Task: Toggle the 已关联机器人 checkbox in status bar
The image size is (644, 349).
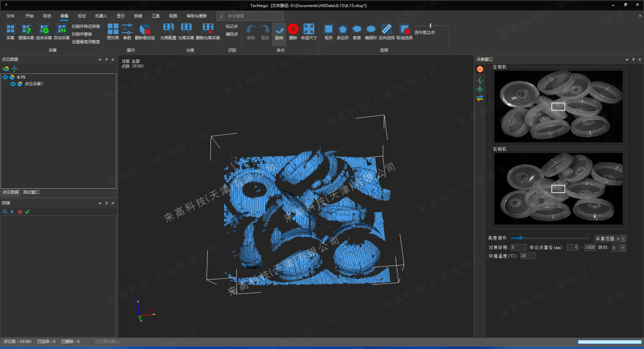Action: click(x=91, y=341)
